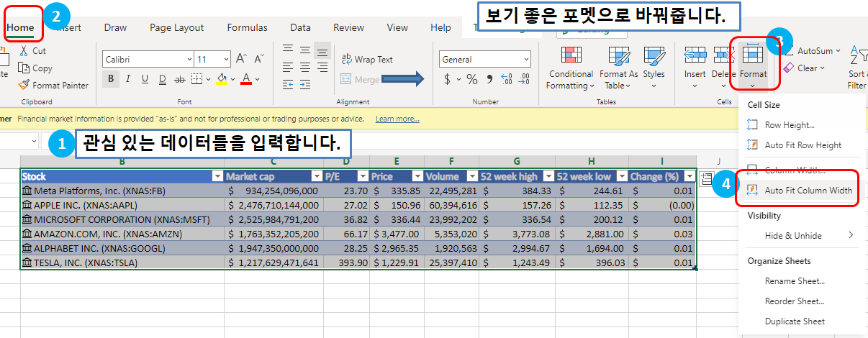Open the Format As Table dropdown

pos(619,69)
